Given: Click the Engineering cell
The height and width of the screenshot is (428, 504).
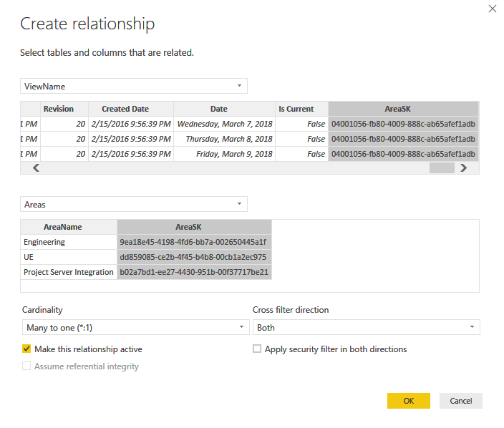Looking at the screenshot, I should point(69,242).
